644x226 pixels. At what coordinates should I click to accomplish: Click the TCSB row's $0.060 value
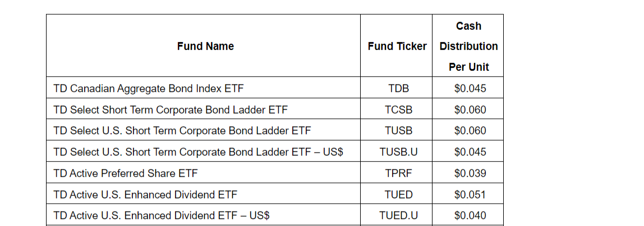[x=470, y=110]
